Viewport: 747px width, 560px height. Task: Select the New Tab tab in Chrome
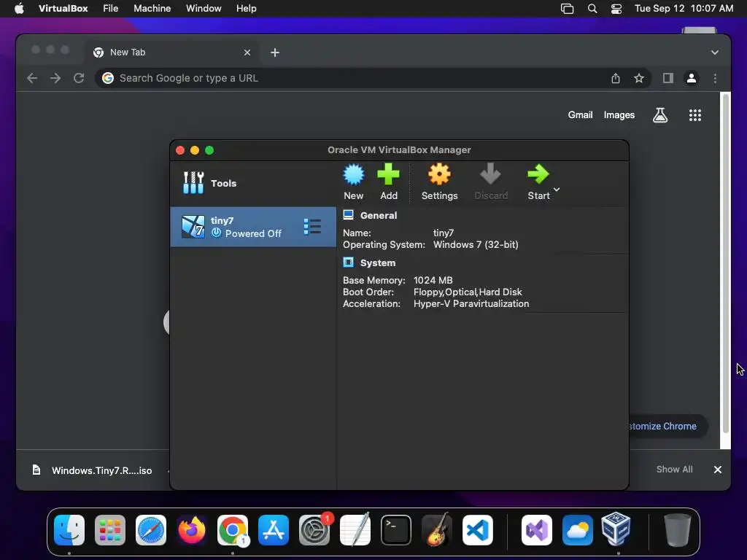pos(171,52)
